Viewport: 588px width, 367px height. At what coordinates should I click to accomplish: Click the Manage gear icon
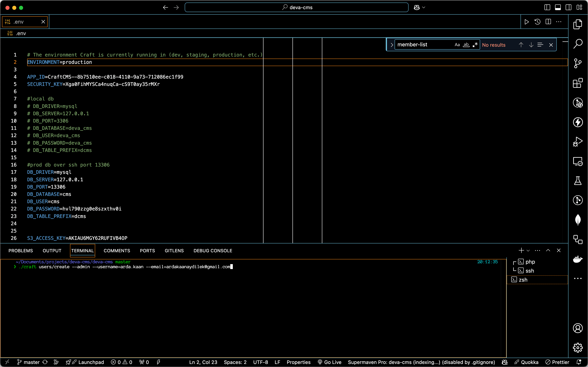click(x=578, y=348)
